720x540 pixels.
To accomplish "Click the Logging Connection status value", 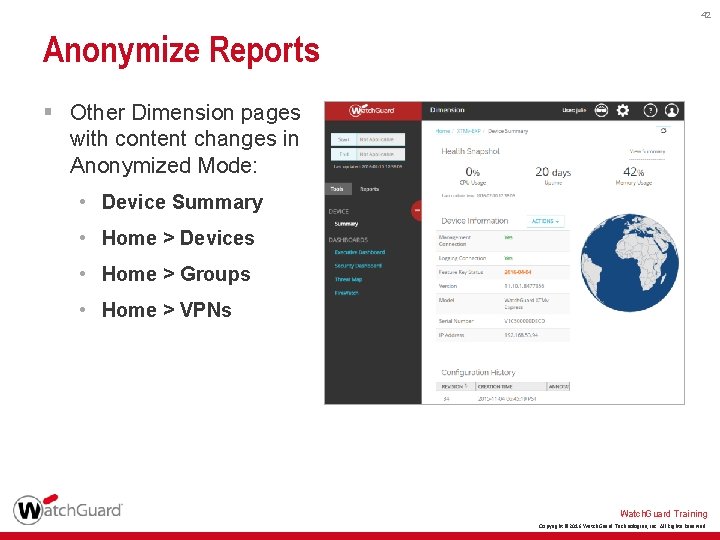I will coord(508,259).
